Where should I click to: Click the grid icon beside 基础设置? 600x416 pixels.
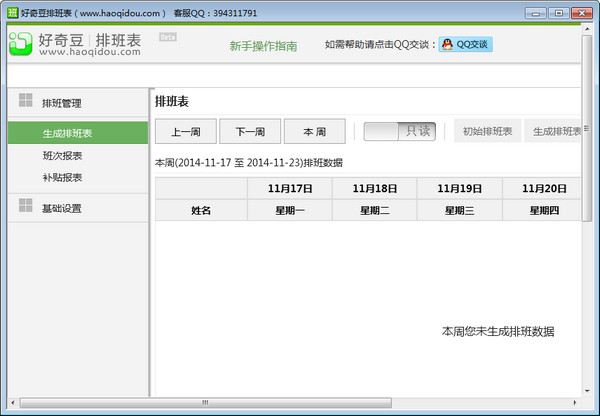pyautogui.click(x=26, y=206)
